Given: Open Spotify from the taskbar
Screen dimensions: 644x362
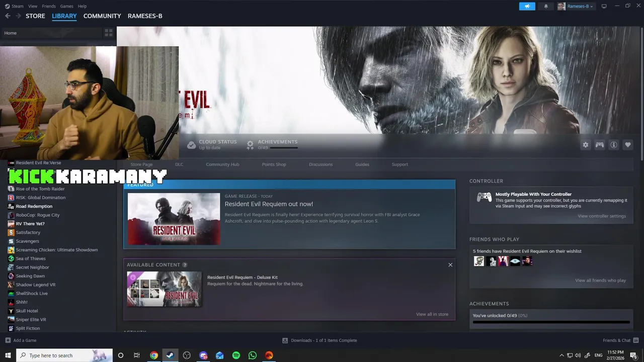Looking at the screenshot, I should (x=236, y=355).
